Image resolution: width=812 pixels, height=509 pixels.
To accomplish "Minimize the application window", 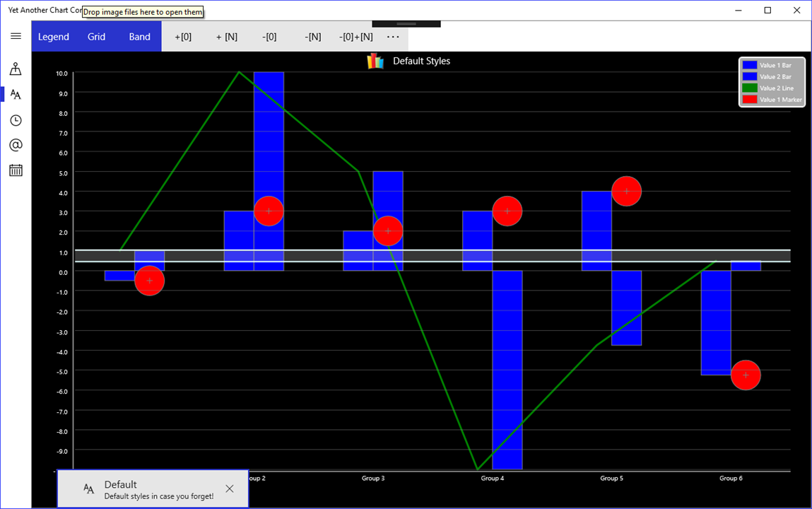I will click(x=739, y=11).
